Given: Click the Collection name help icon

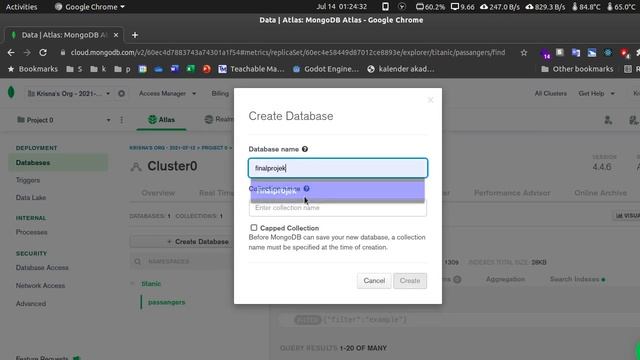Looking at the screenshot, I should [307, 188].
